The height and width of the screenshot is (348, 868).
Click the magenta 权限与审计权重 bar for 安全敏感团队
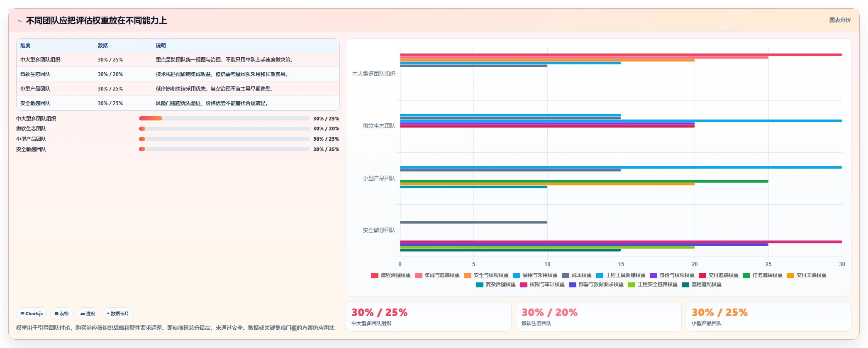point(621,242)
